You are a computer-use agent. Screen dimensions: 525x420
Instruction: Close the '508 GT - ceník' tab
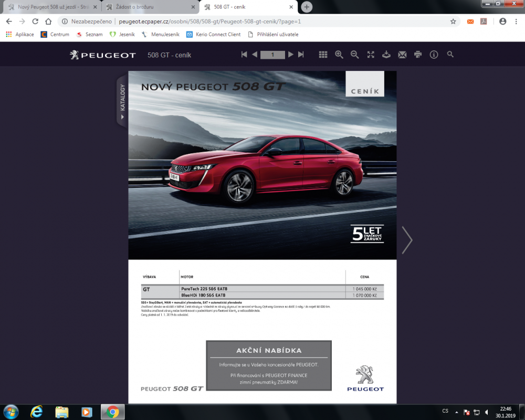tap(291, 7)
